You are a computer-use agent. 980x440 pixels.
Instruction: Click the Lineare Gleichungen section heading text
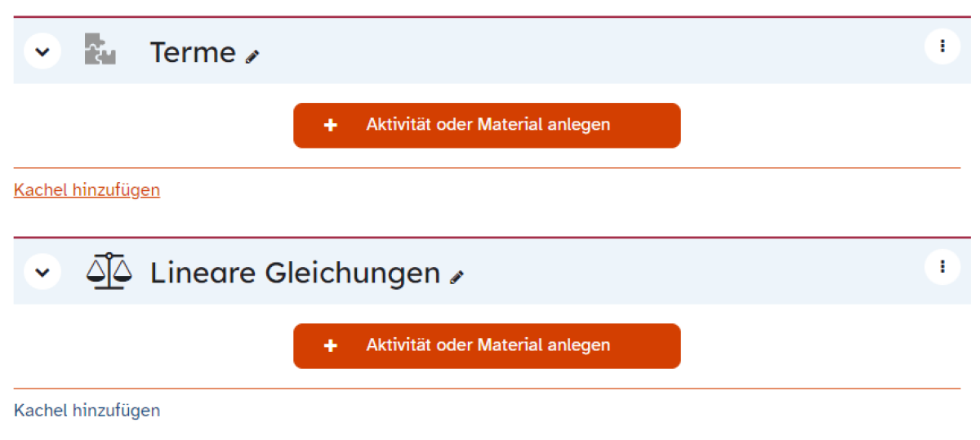pyautogui.click(x=296, y=273)
